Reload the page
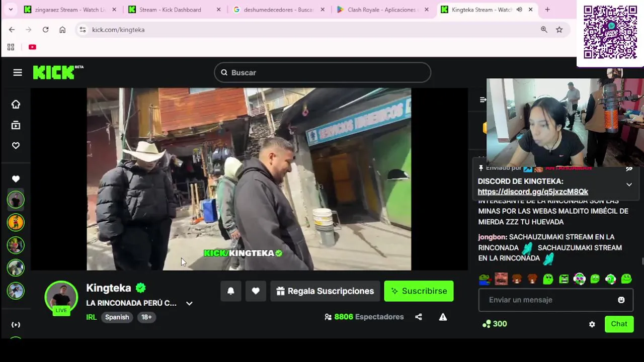The width and height of the screenshot is (644, 362). pyautogui.click(x=45, y=30)
